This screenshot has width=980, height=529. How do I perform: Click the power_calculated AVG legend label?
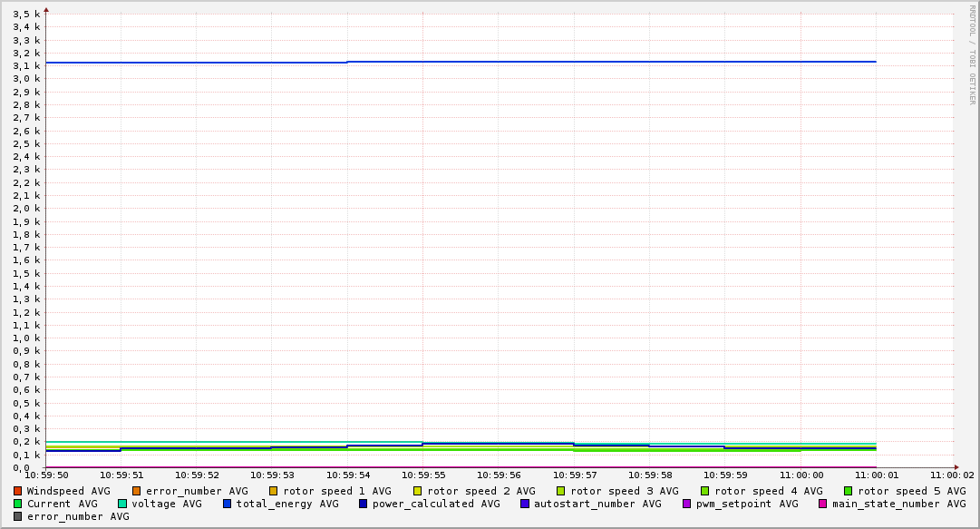pyautogui.click(x=436, y=504)
